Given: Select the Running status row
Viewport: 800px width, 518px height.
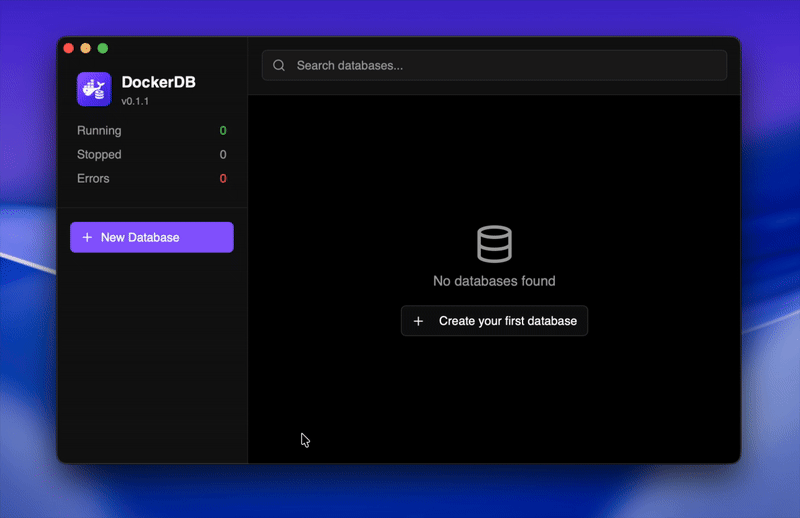Looking at the screenshot, I should (152, 131).
